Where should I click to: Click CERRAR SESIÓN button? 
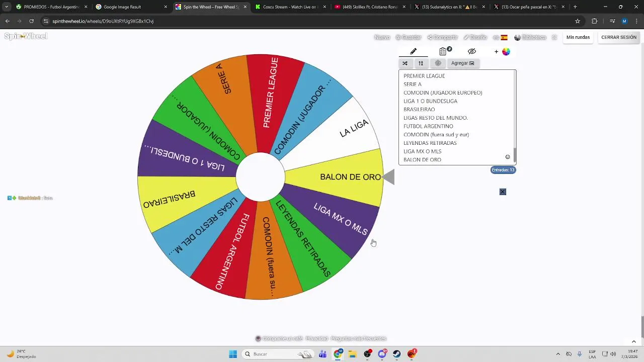click(x=619, y=37)
